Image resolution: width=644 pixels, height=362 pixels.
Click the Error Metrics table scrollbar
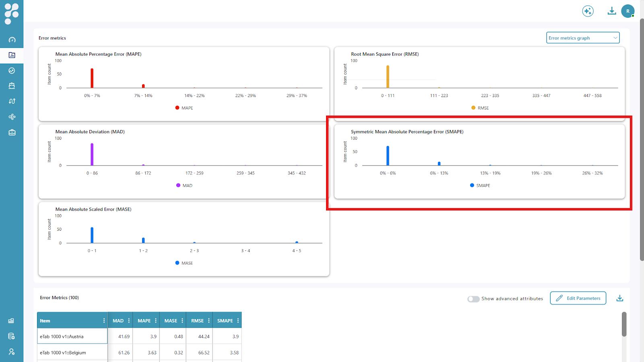coord(624,324)
